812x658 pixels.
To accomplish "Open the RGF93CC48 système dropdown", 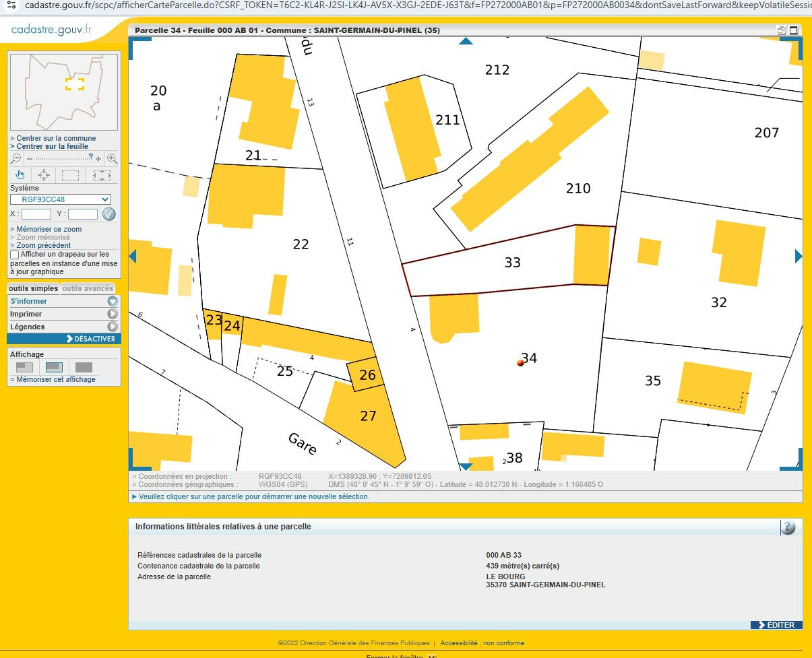I will click(x=61, y=199).
